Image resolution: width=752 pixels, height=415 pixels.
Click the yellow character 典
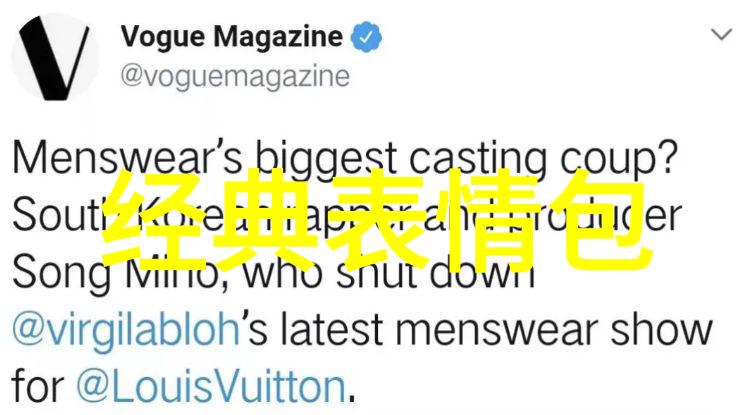pyautogui.click(x=265, y=219)
